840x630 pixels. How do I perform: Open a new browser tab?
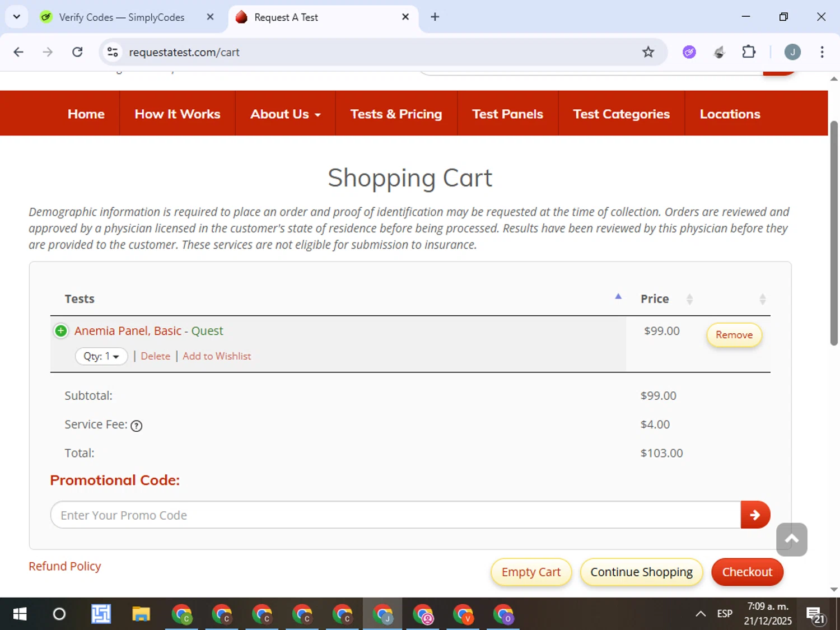[x=435, y=17]
